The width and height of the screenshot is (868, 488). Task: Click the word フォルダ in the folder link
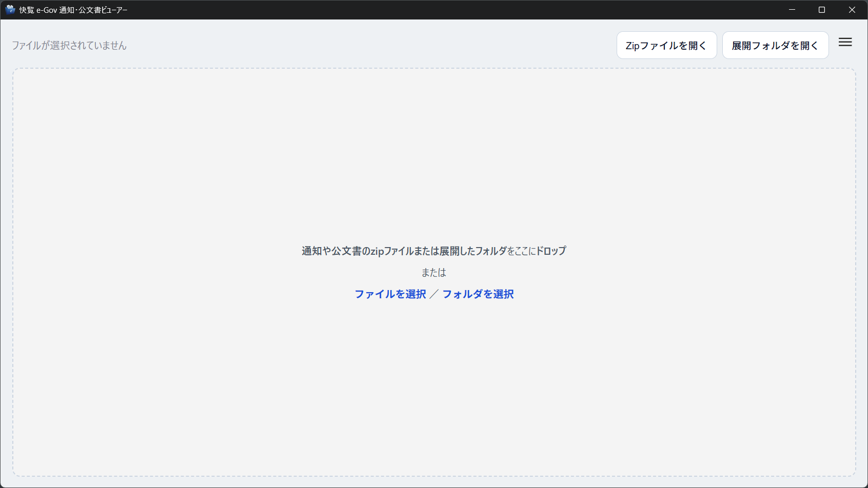click(462, 294)
